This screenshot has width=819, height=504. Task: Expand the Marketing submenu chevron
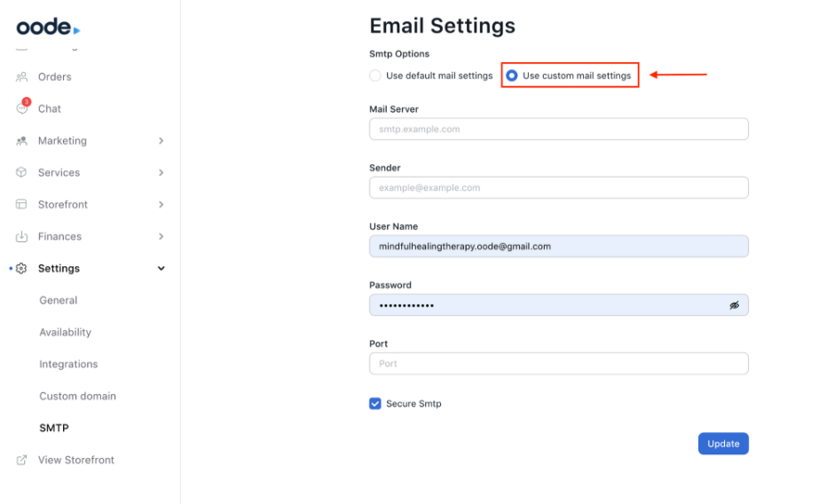[161, 141]
